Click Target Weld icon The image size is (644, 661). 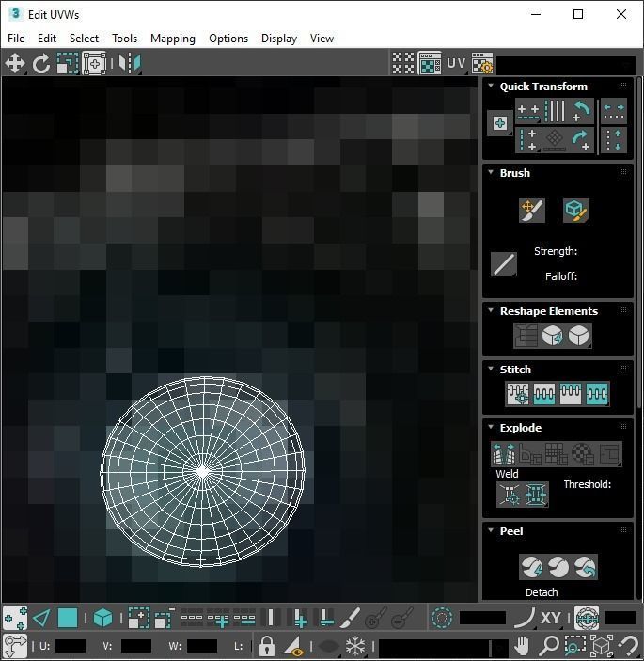tap(510, 494)
